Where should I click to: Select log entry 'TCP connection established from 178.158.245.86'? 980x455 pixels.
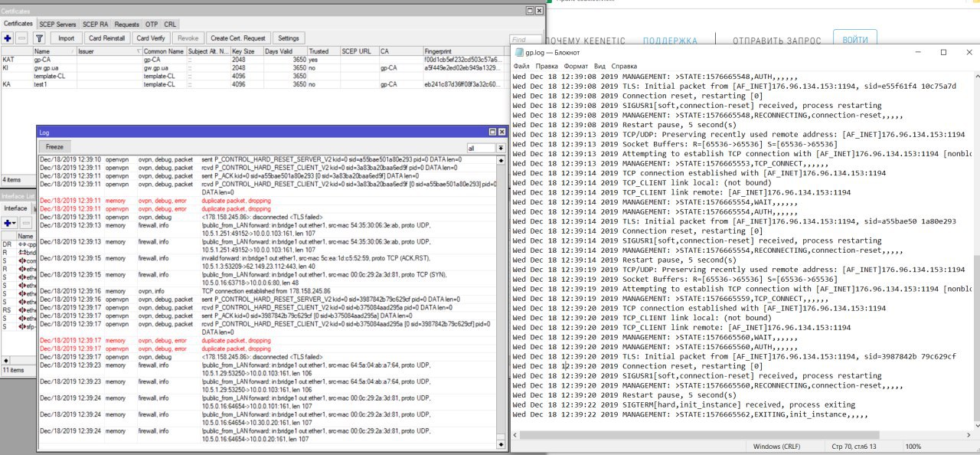(268, 291)
